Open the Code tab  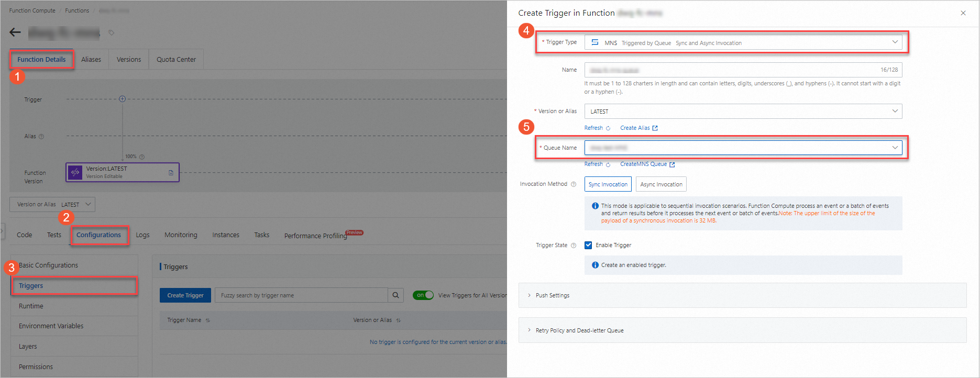tap(25, 235)
